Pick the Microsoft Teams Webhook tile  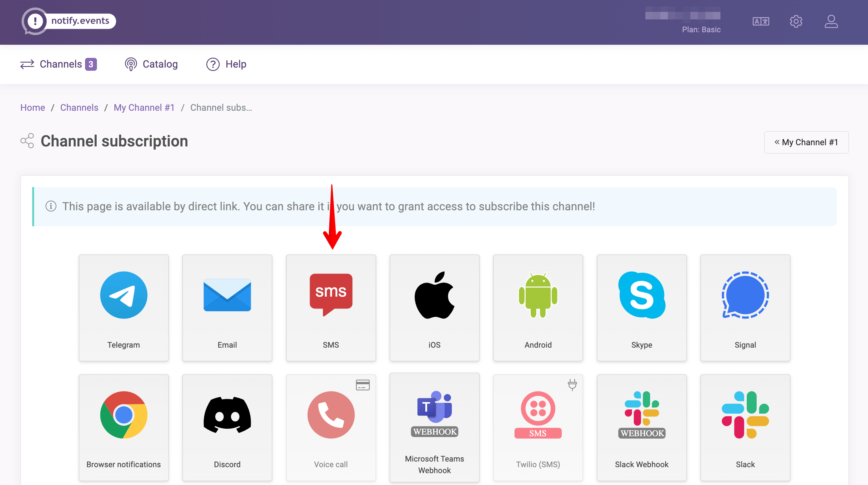tap(434, 427)
